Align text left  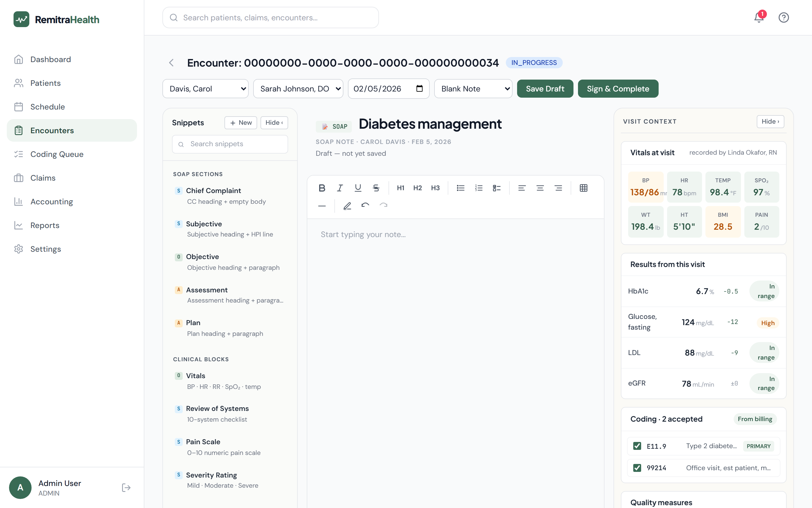(x=522, y=188)
